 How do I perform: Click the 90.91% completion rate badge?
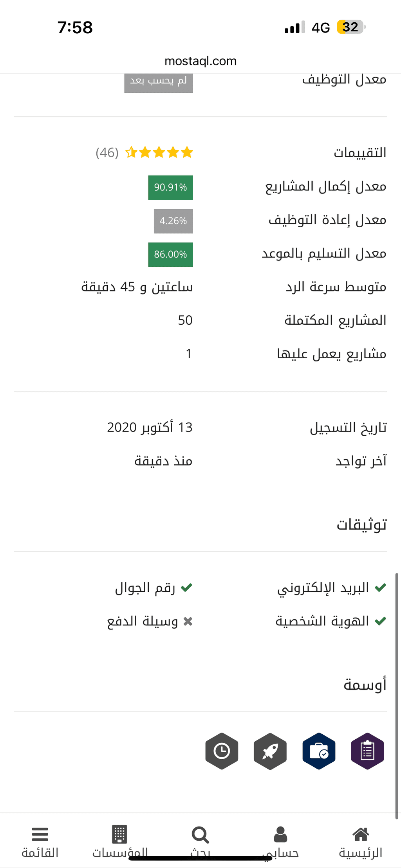click(x=170, y=187)
